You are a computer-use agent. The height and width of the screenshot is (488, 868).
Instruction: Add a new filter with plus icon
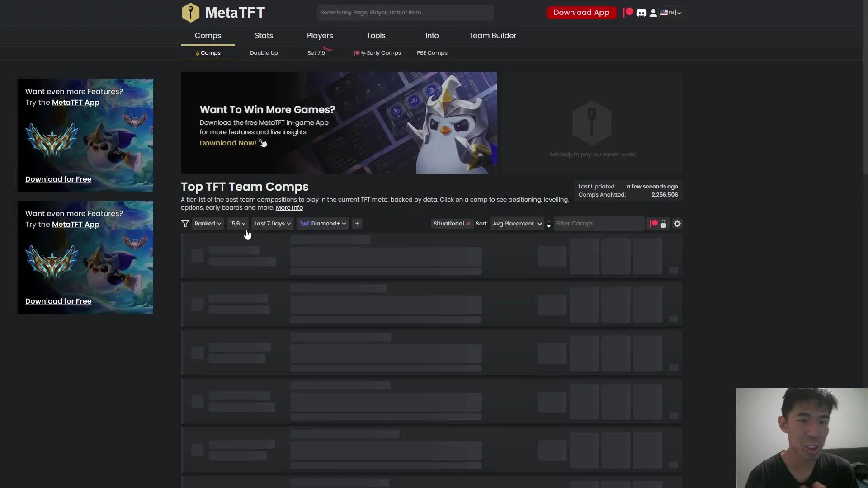click(357, 224)
